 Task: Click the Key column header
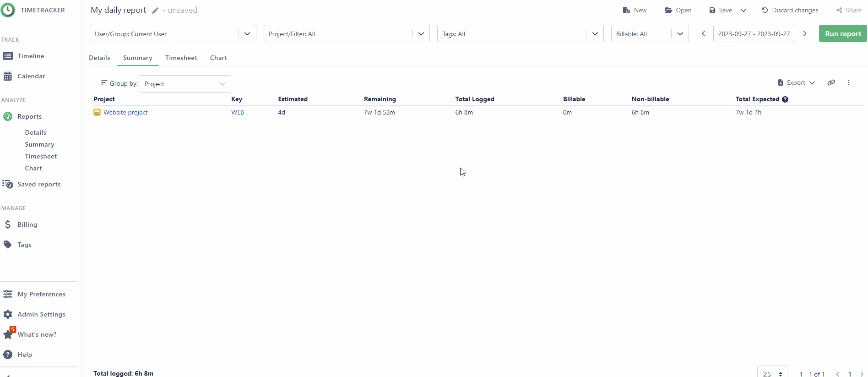coord(237,99)
